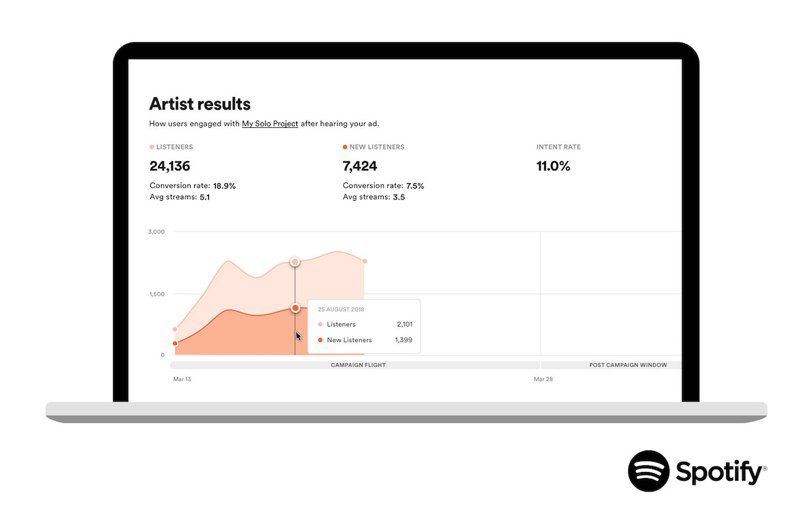This screenshot has height=520, width=812.
Task: Toggle the Intent Rate metric display
Action: [559, 147]
